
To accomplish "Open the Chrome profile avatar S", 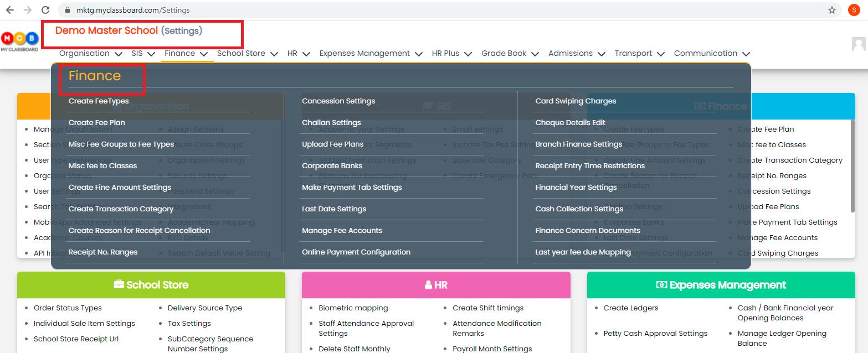I will pos(855,10).
